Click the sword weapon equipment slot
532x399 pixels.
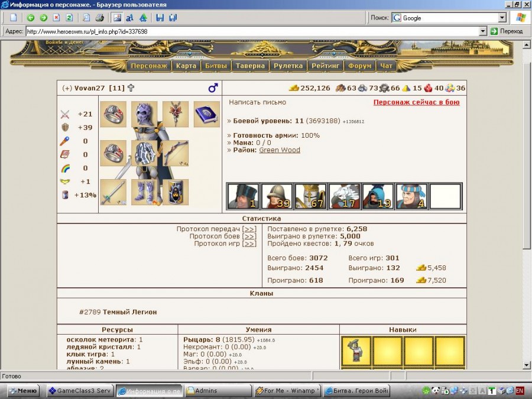pyautogui.click(x=113, y=192)
